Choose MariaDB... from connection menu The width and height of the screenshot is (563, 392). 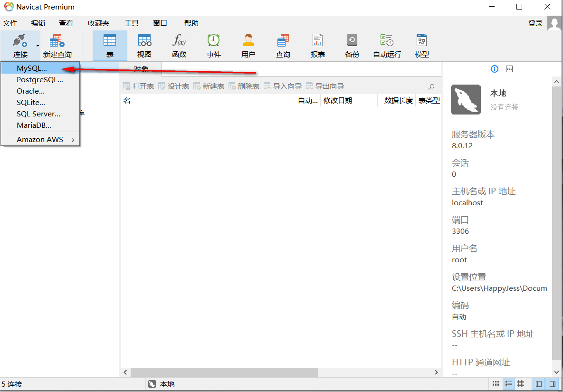[x=40, y=125]
